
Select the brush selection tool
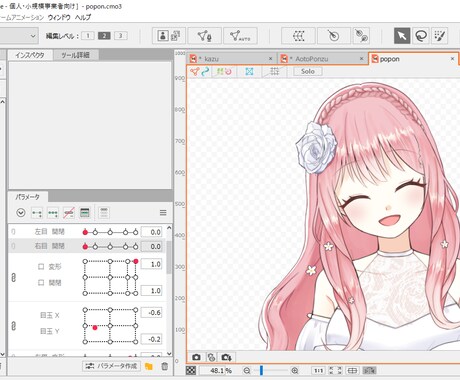pos(440,36)
